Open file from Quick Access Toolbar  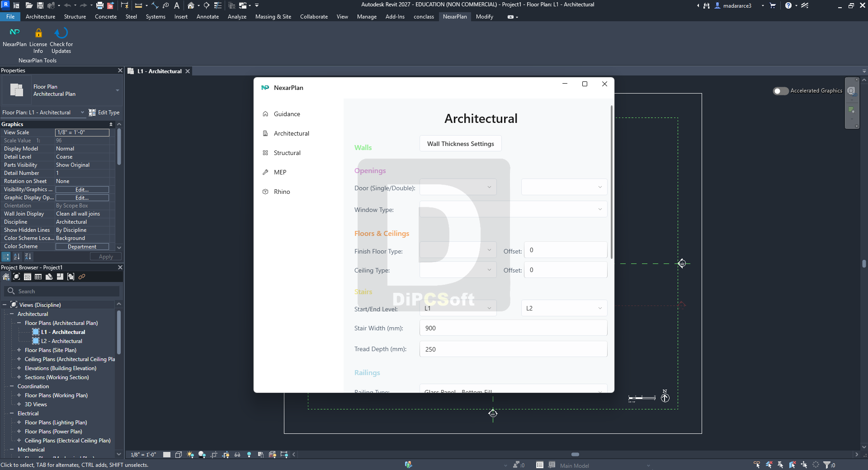(x=29, y=5)
